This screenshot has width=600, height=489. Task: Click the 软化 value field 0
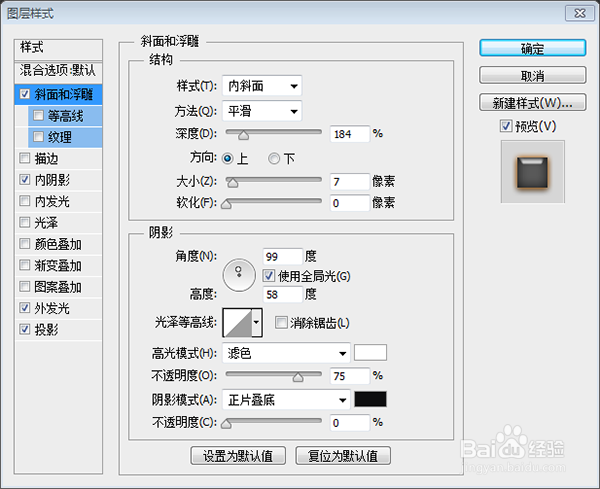pos(350,203)
